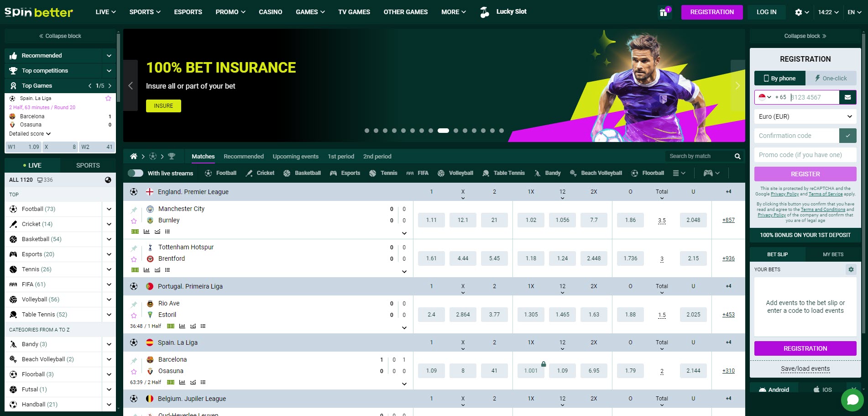Screen dimensions: 868x416
Task: Click the Bandy icon in sports filter bar
Action: click(538, 173)
